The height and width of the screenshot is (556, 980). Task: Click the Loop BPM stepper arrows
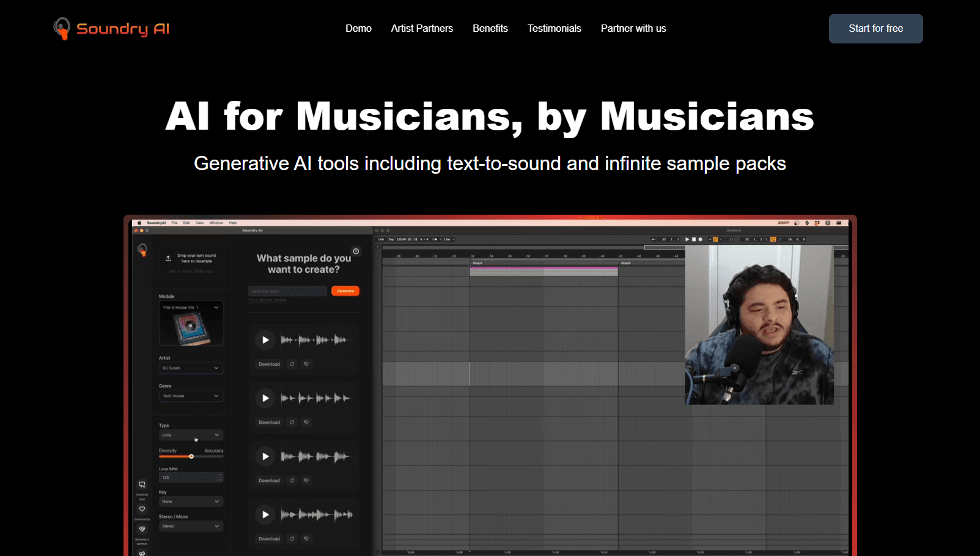point(220,477)
